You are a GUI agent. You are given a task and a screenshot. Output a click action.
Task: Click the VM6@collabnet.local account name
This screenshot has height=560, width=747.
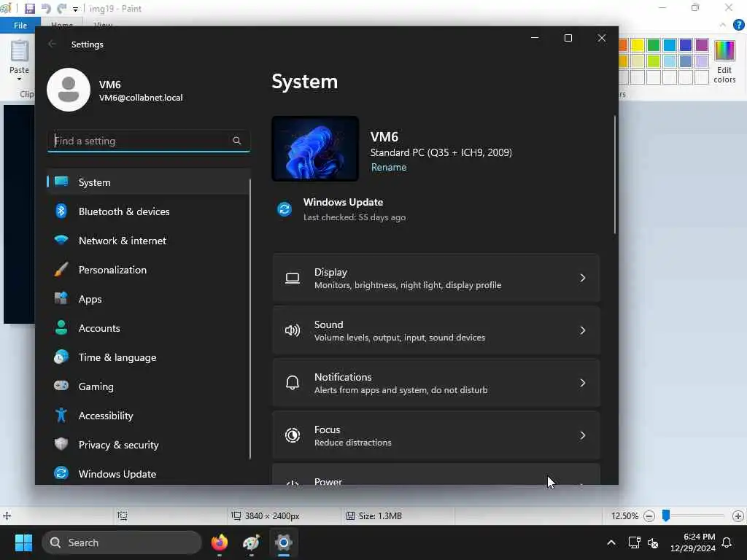141,98
